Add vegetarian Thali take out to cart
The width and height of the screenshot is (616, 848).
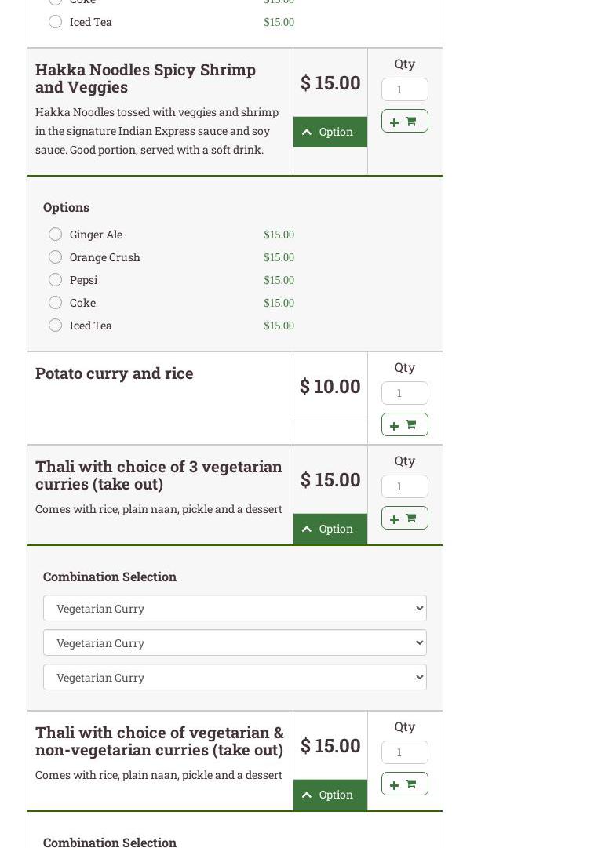coord(404,518)
